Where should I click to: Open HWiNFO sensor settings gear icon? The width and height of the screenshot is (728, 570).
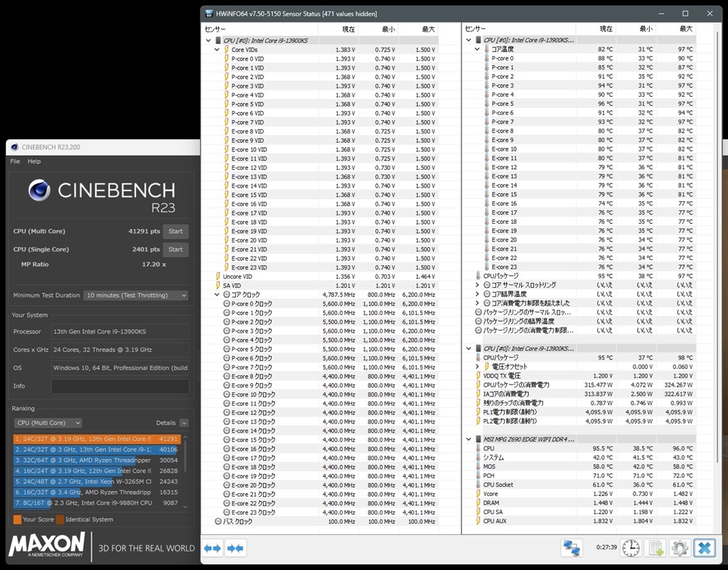pos(680,548)
